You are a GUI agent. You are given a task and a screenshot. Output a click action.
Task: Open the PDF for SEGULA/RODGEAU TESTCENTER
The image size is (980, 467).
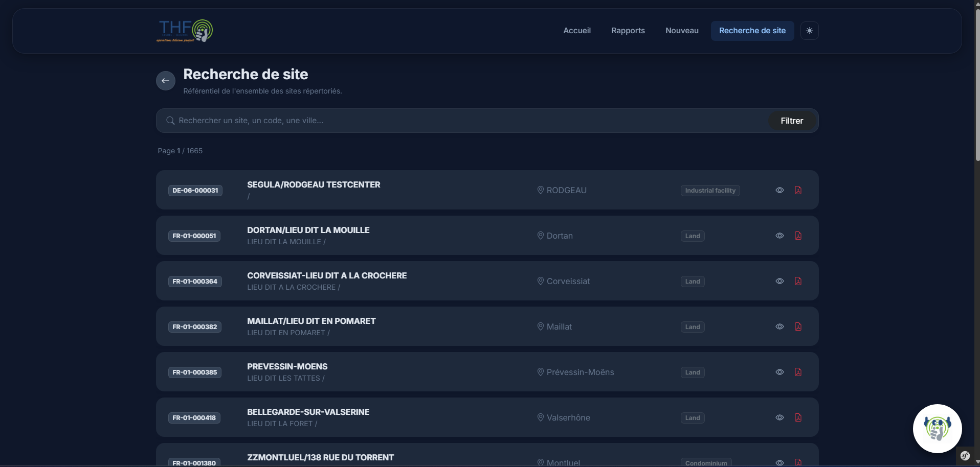click(x=798, y=190)
